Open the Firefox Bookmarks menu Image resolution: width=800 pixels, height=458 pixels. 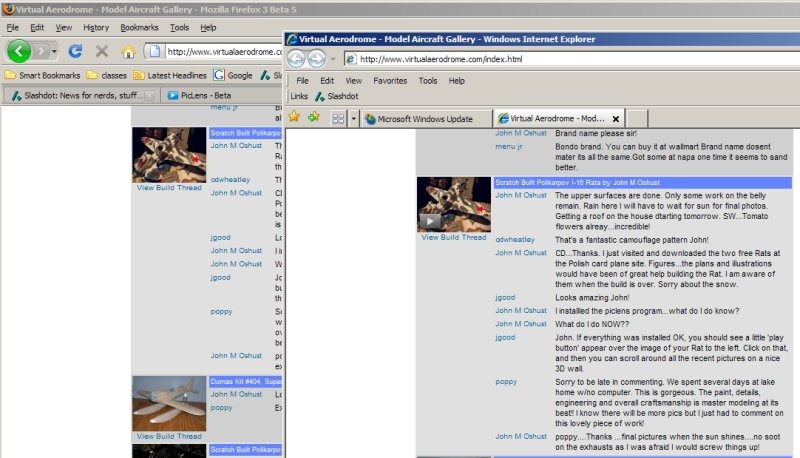(x=139, y=28)
